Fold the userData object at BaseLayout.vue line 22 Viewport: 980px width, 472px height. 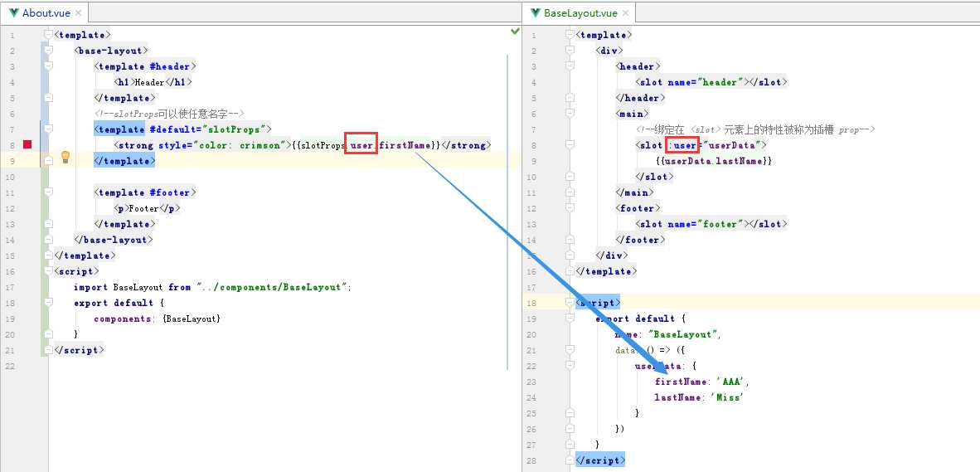570,366
